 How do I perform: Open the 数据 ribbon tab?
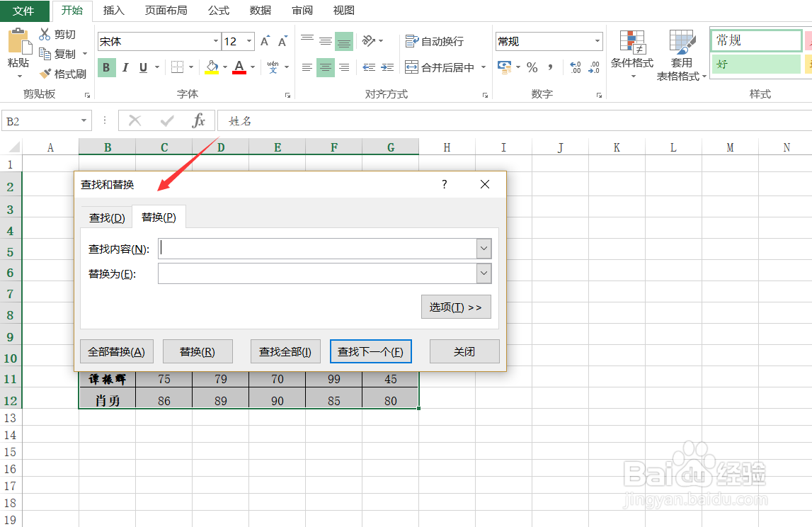(x=259, y=10)
